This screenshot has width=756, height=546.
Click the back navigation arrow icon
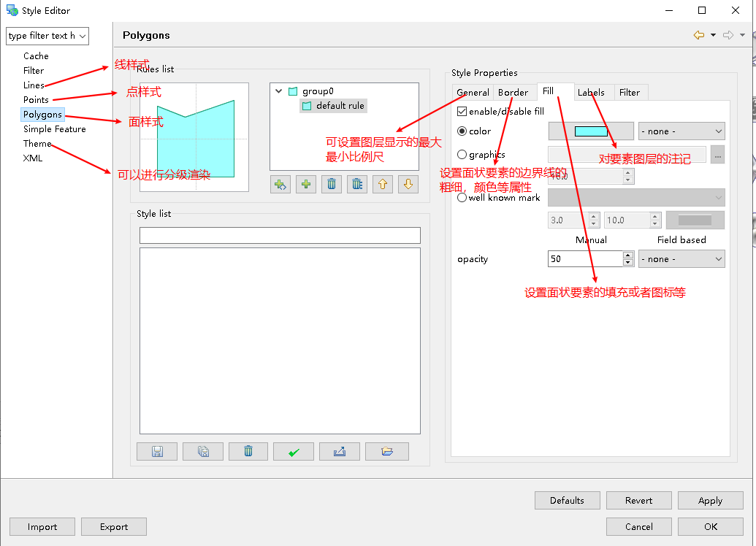pos(698,35)
